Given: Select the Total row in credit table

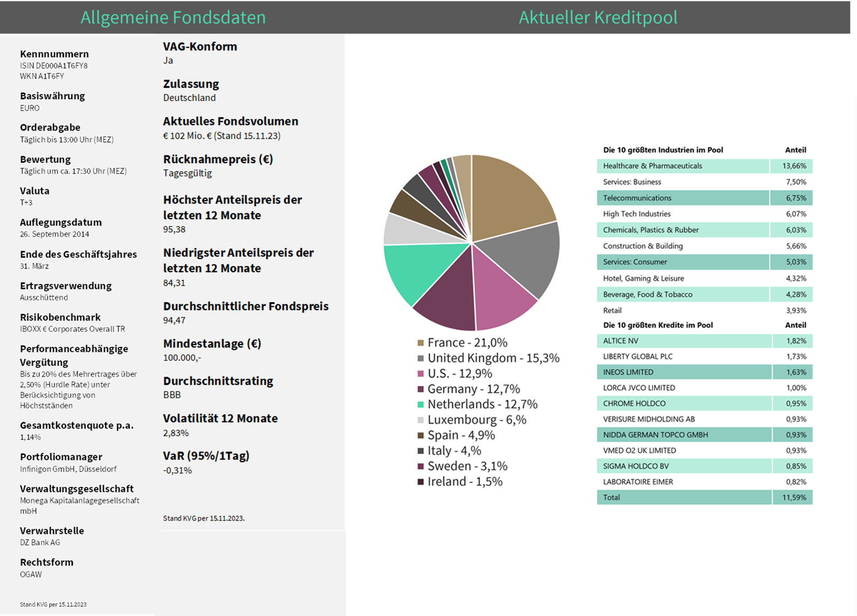Looking at the screenshot, I should coord(704,497).
